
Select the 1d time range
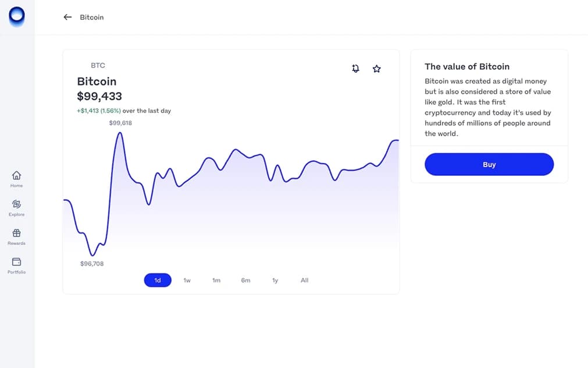pos(158,281)
